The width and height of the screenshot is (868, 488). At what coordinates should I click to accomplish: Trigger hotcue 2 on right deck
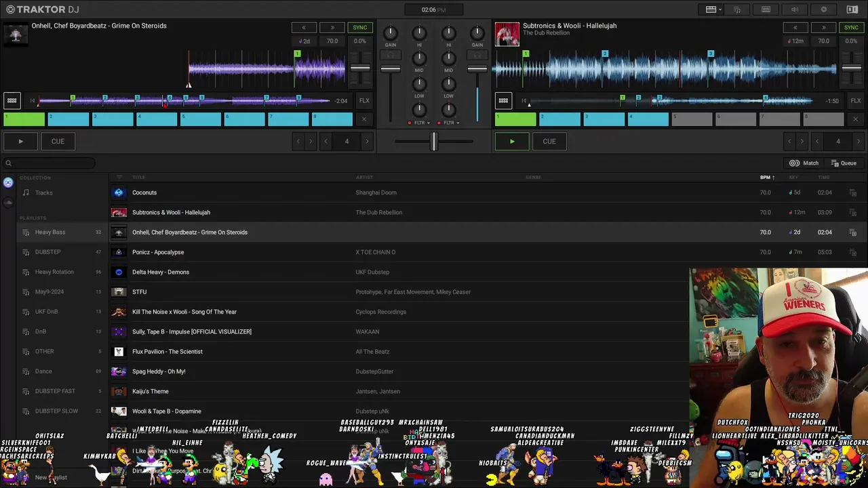(559, 119)
